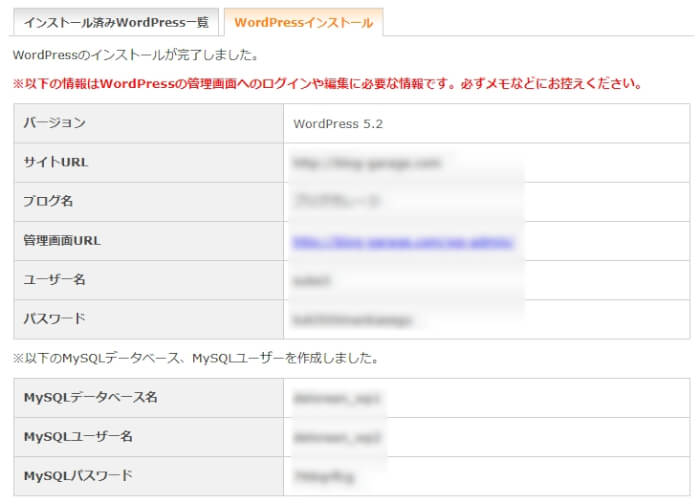Click the MySQLユーザー名 label
Screen dimensions: 700x504
[x=78, y=437]
